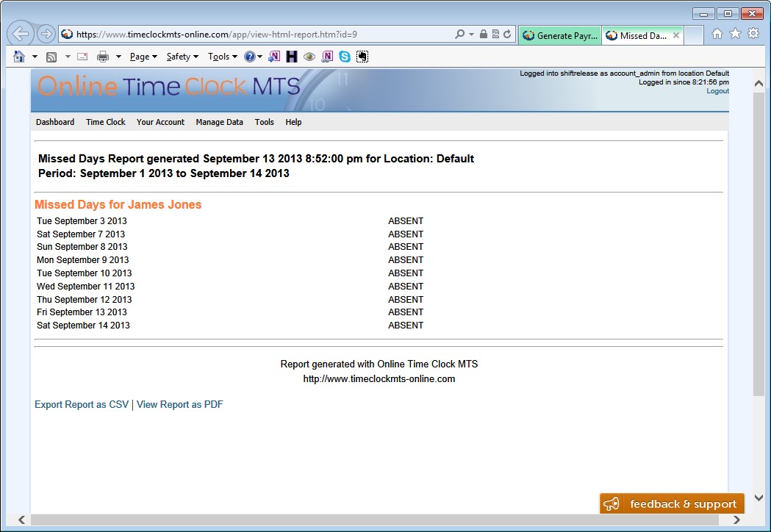
Task: Click the Missed Days for James Jones heading
Action: click(118, 204)
